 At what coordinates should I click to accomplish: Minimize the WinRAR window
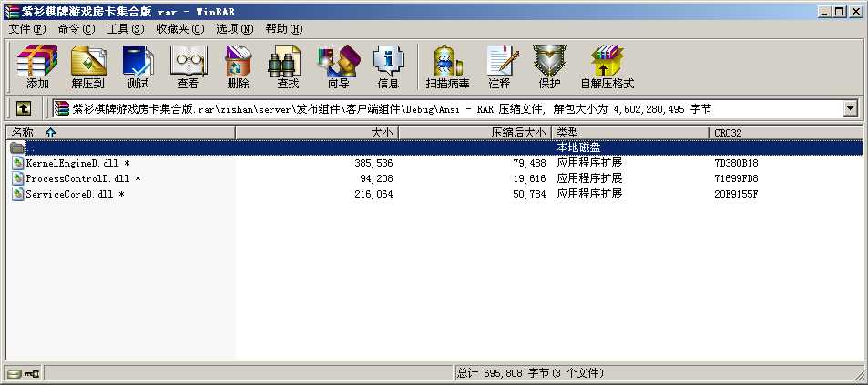click(825, 11)
